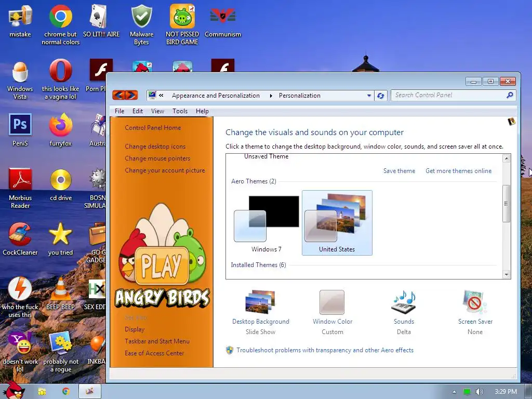Image resolution: width=532 pixels, height=399 pixels.
Task: Open the Help menu
Action: pyautogui.click(x=202, y=111)
